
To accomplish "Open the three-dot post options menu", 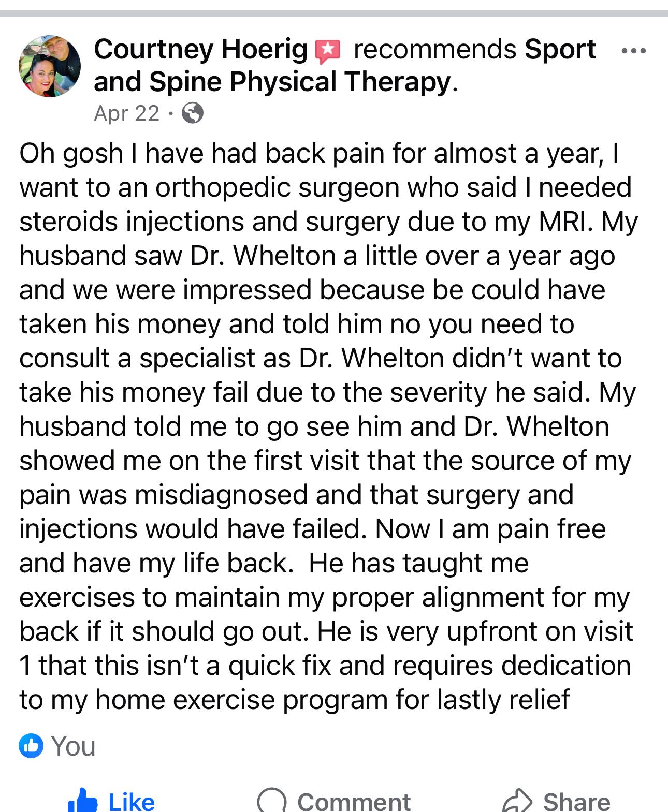I will (x=633, y=51).
